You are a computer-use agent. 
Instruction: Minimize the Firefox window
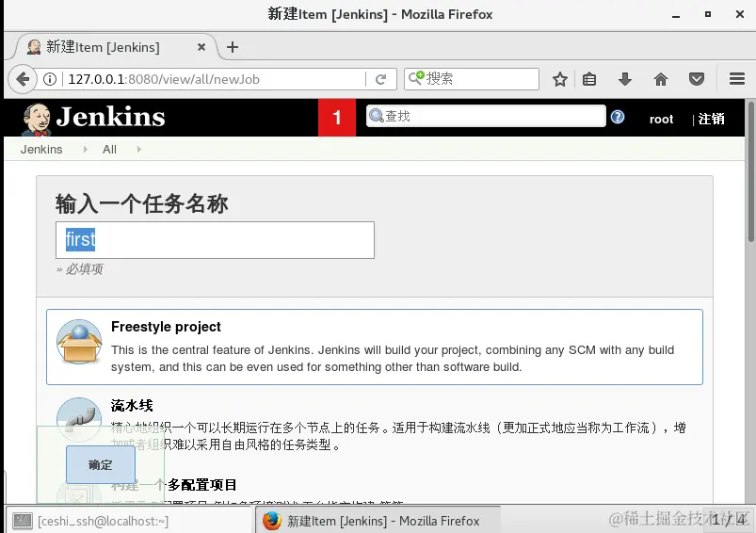pyautogui.click(x=676, y=14)
